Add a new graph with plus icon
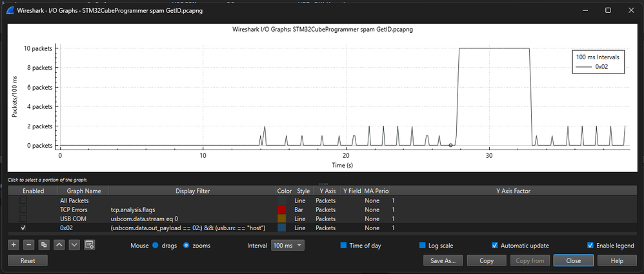 pyautogui.click(x=14, y=245)
